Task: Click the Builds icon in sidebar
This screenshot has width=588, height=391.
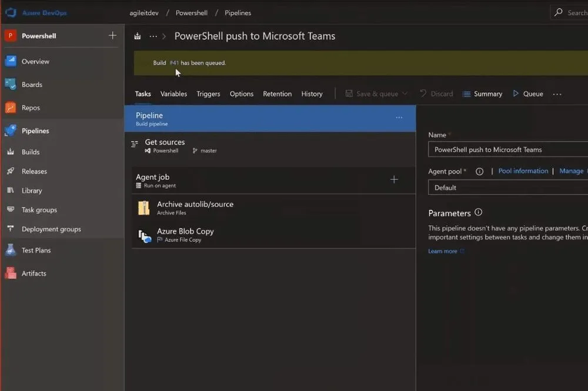Action: (x=11, y=152)
